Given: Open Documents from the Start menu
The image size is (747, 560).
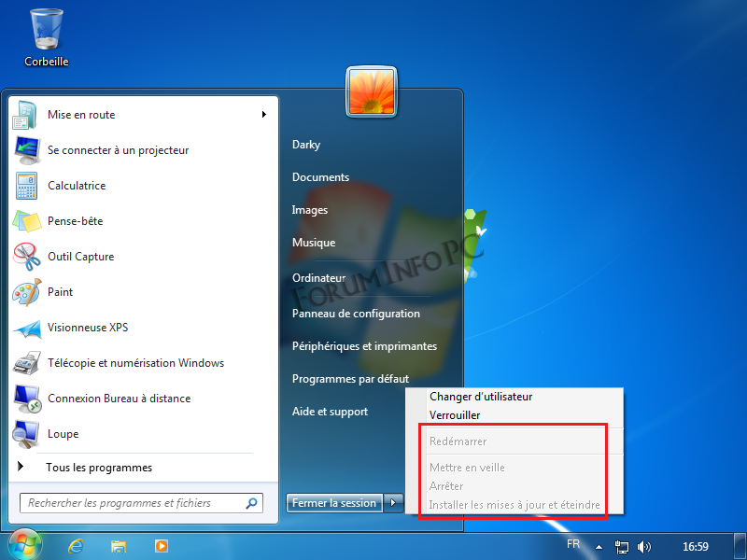Looking at the screenshot, I should pyautogui.click(x=320, y=177).
